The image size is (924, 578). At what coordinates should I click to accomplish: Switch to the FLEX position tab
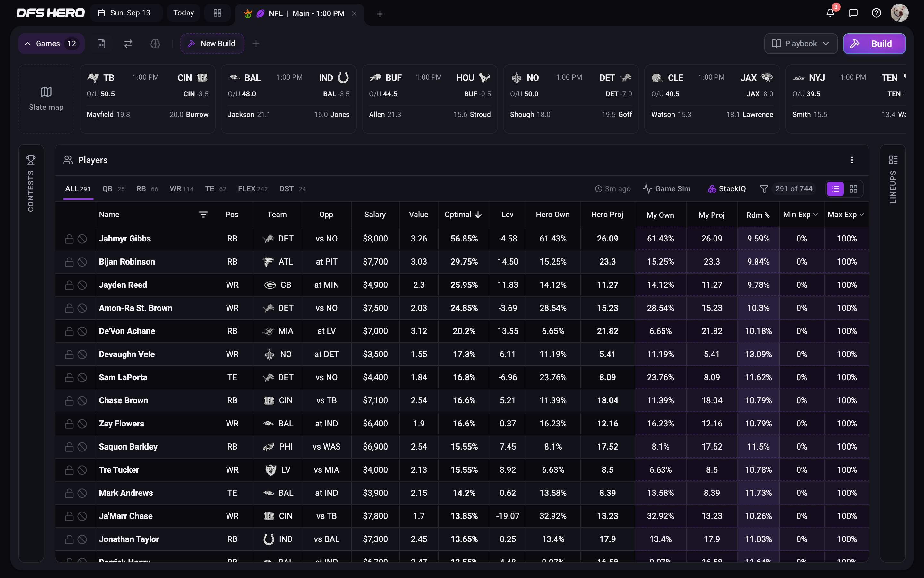click(x=253, y=189)
